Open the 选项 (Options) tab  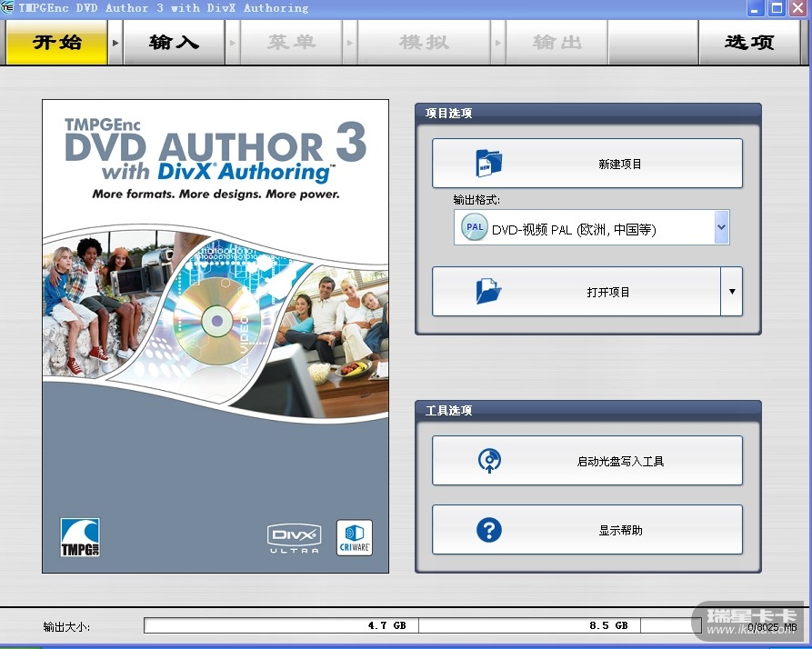tap(749, 43)
